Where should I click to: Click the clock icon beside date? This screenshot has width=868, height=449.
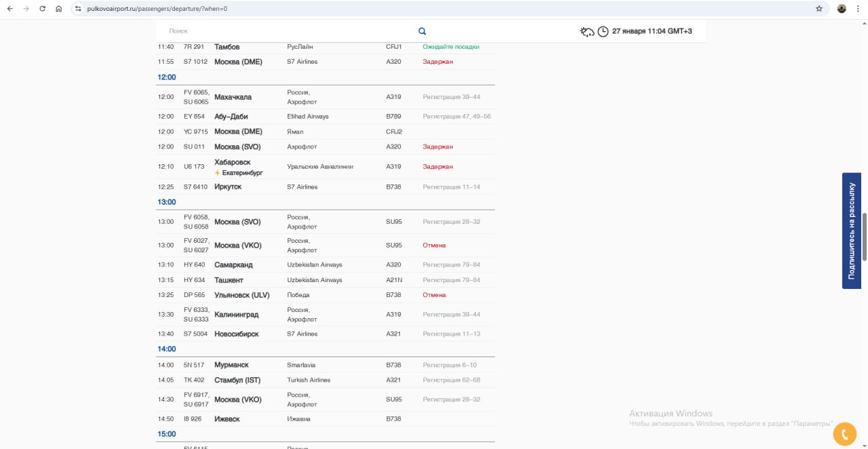(x=603, y=32)
